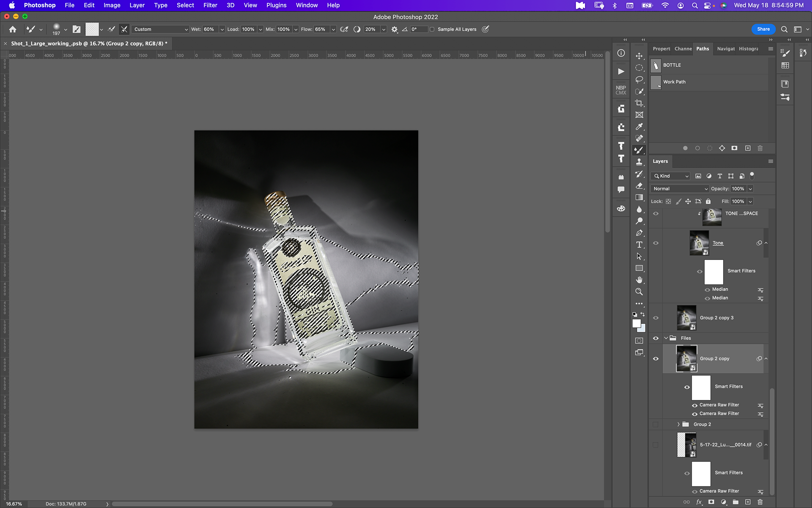
Task: Open the Flow percentage dropdown arrow
Action: 333,29
